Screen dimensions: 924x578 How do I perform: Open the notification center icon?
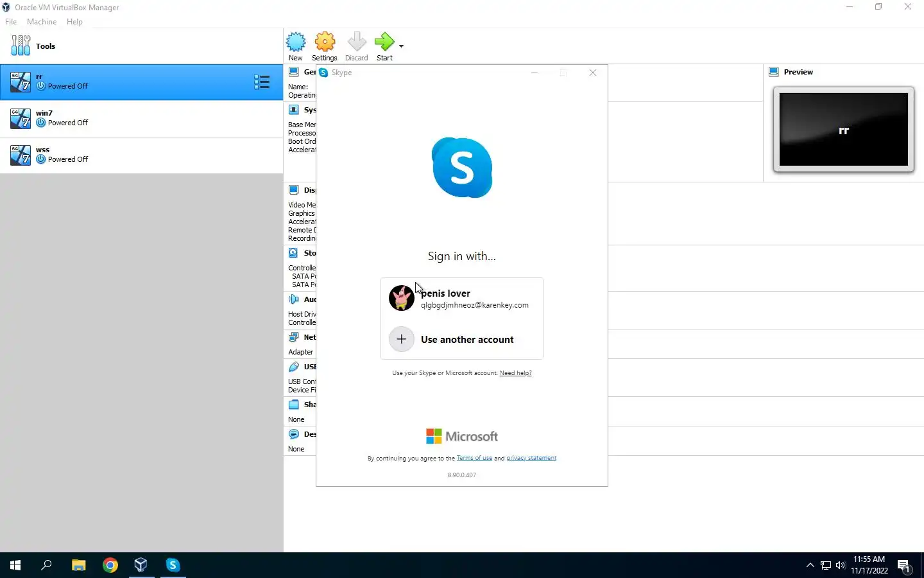(904, 566)
